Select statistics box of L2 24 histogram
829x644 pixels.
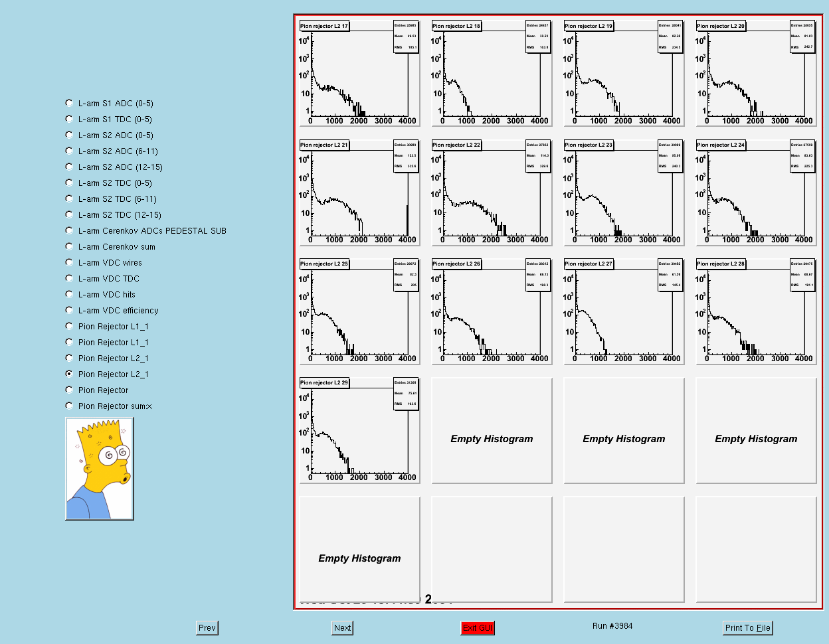coord(802,155)
